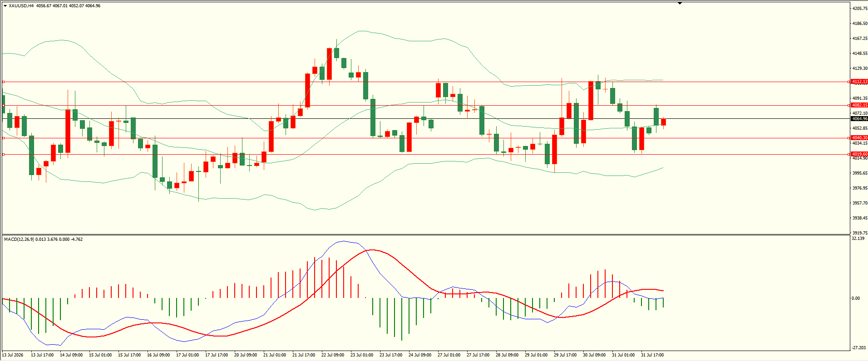Click the current price label 4064.96 on the axis

point(859,119)
